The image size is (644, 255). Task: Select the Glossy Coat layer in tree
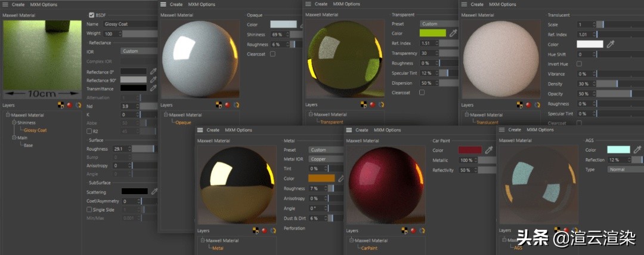(35, 130)
